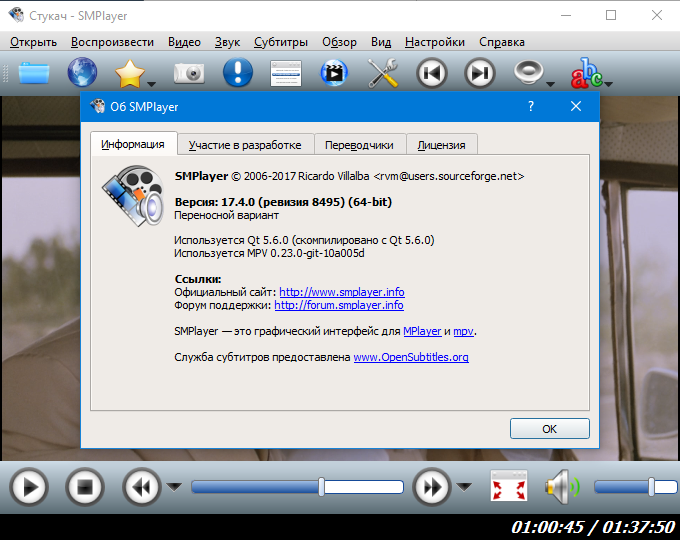Go to the next track in the toolbar
The width and height of the screenshot is (680, 540).
tap(480, 73)
